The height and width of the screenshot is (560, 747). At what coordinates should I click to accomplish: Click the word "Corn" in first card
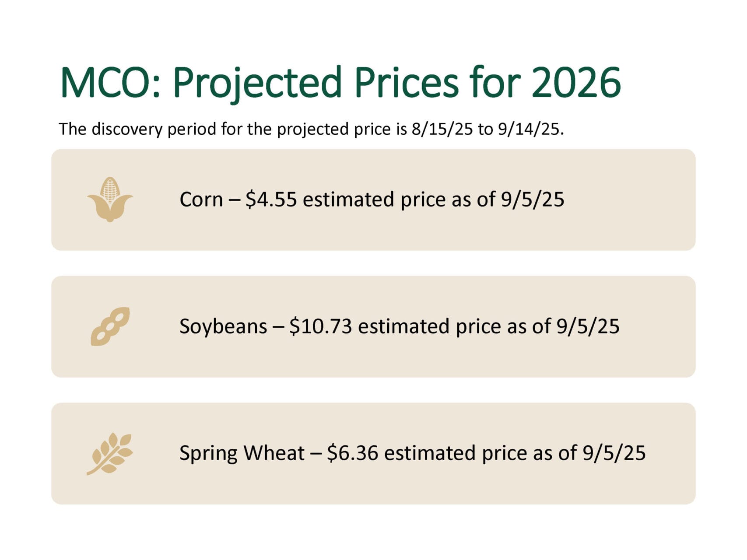tap(201, 199)
